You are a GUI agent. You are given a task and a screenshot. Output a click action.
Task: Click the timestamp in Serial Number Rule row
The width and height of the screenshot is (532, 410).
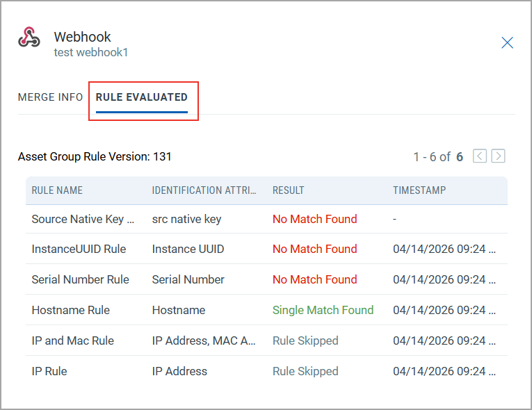[x=444, y=279]
